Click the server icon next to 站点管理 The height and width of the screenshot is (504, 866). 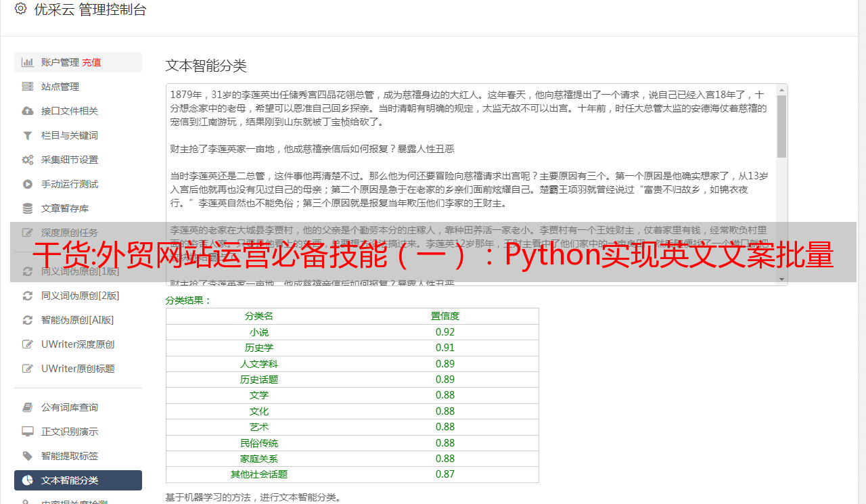(x=28, y=87)
